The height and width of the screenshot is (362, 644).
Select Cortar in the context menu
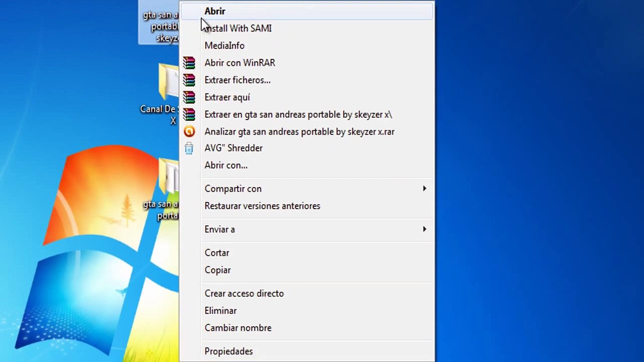pyautogui.click(x=306, y=253)
